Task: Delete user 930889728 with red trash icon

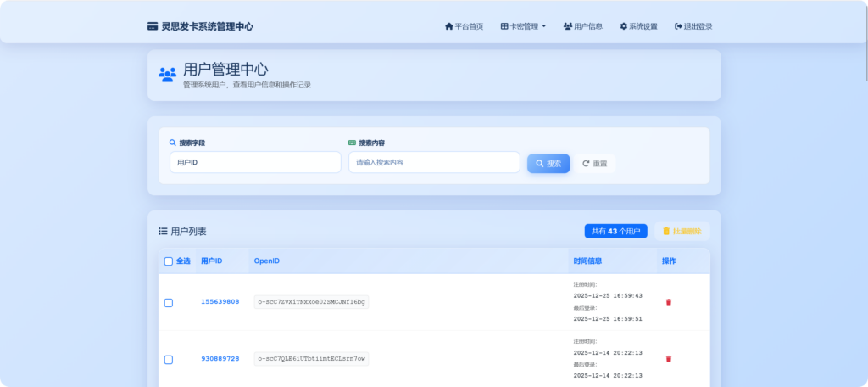Action: [668, 359]
